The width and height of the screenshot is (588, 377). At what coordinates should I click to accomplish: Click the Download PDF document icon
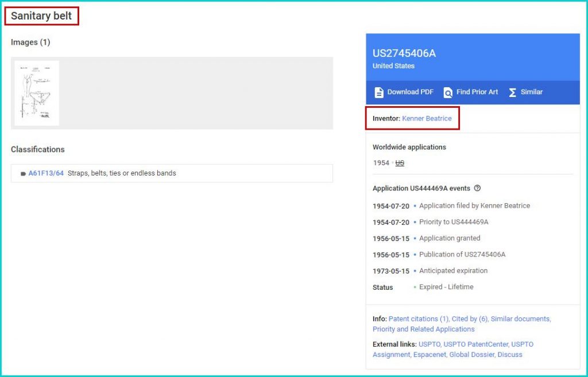(x=379, y=92)
